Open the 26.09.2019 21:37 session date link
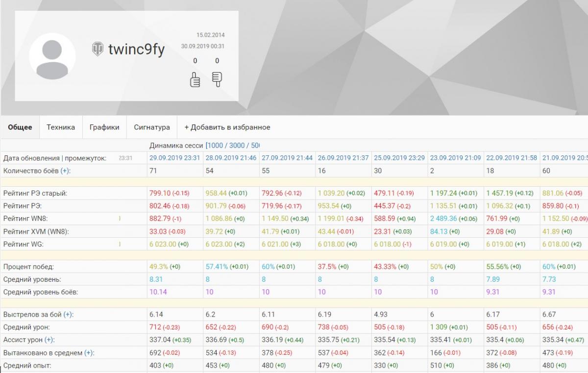 pyautogui.click(x=343, y=158)
